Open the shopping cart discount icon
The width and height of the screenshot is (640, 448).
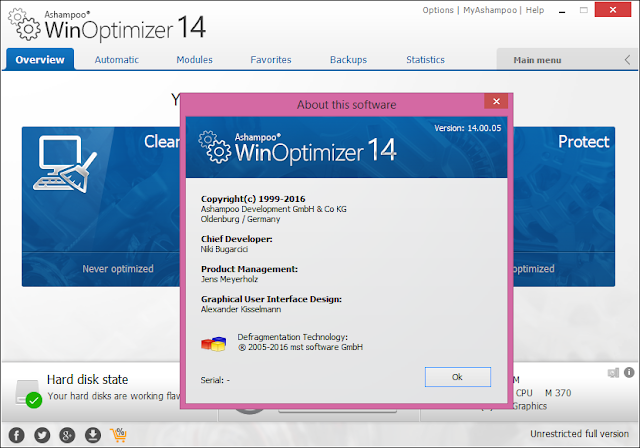coord(118,435)
